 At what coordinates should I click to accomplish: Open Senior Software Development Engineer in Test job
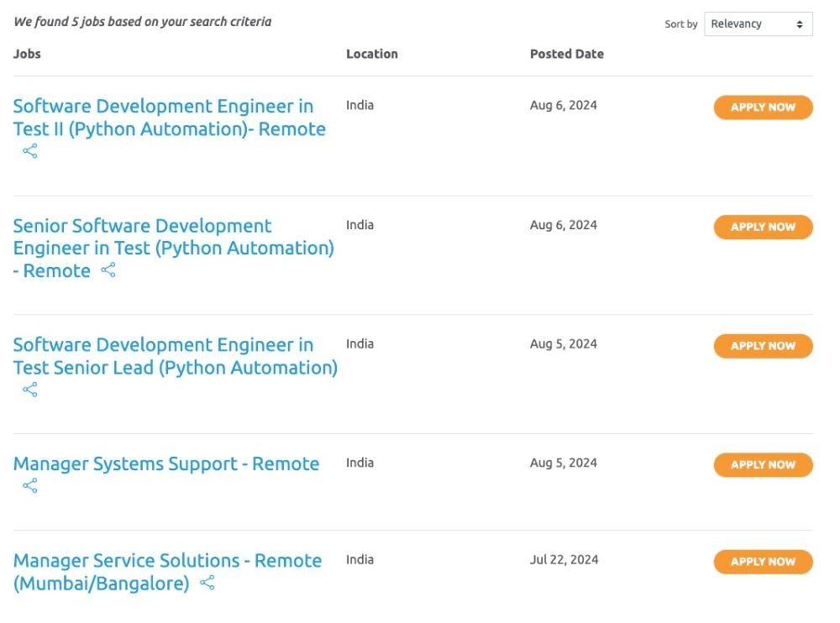pyautogui.click(x=174, y=248)
